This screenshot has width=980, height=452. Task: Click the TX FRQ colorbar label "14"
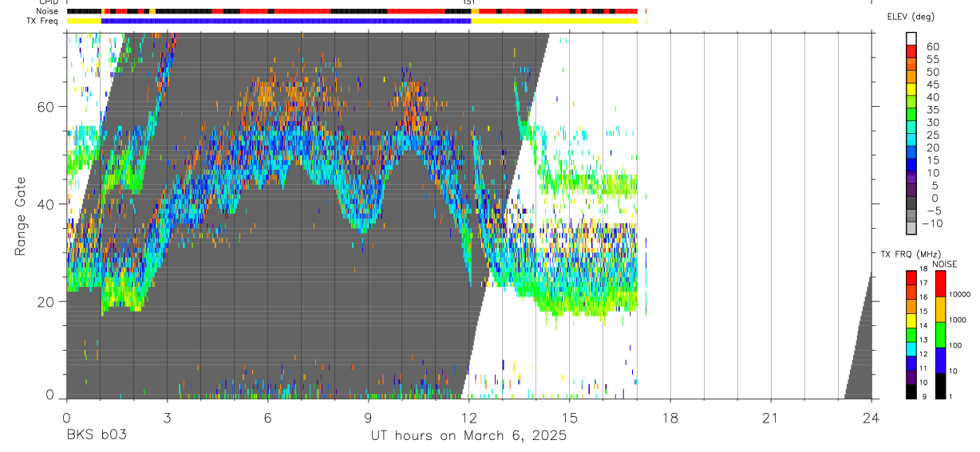923,326
